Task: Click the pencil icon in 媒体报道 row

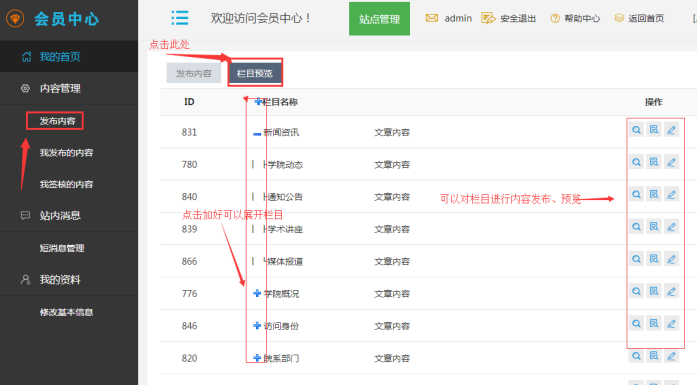Action: pyautogui.click(x=671, y=259)
